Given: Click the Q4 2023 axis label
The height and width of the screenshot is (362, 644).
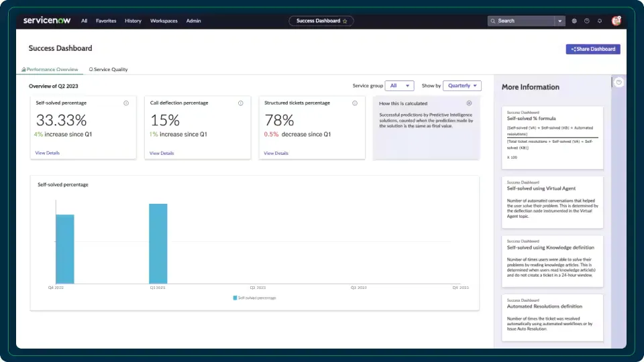Looking at the screenshot, I should 460,288.
